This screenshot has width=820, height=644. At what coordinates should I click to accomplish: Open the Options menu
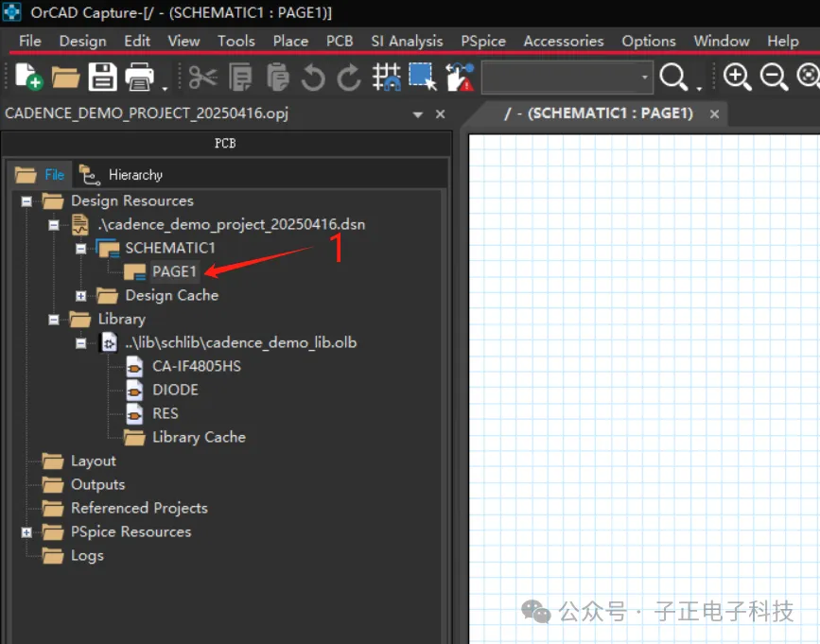click(649, 41)
